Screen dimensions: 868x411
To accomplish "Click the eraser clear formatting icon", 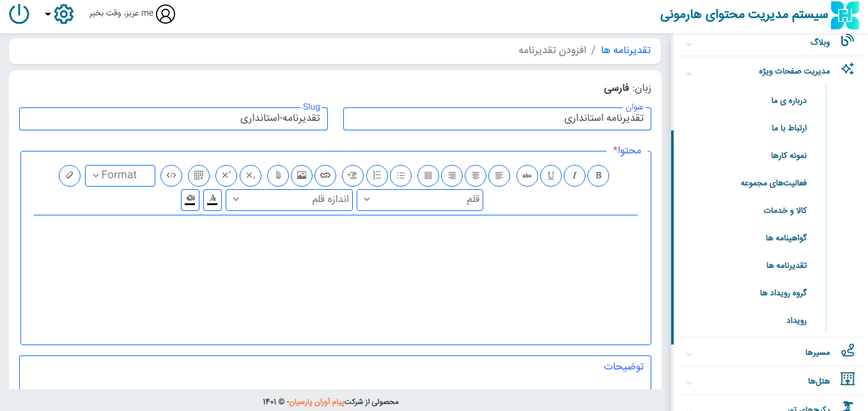I will click(70, 175).
